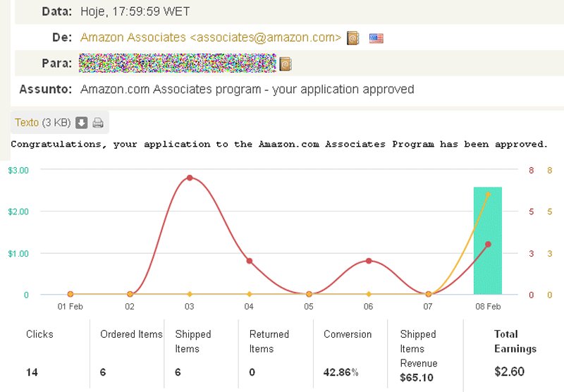Open the Texto (3 KB) link
564x392 pixels.
(42, 123)
